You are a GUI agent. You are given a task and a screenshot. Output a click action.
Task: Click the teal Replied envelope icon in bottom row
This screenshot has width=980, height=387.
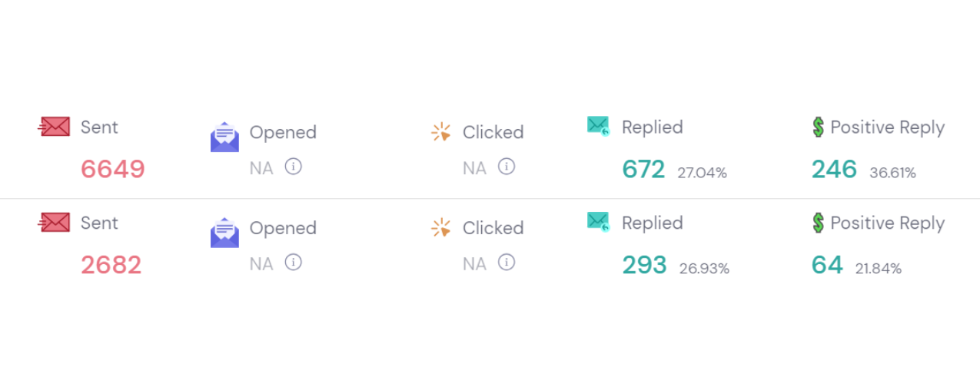tap(598, 221)
